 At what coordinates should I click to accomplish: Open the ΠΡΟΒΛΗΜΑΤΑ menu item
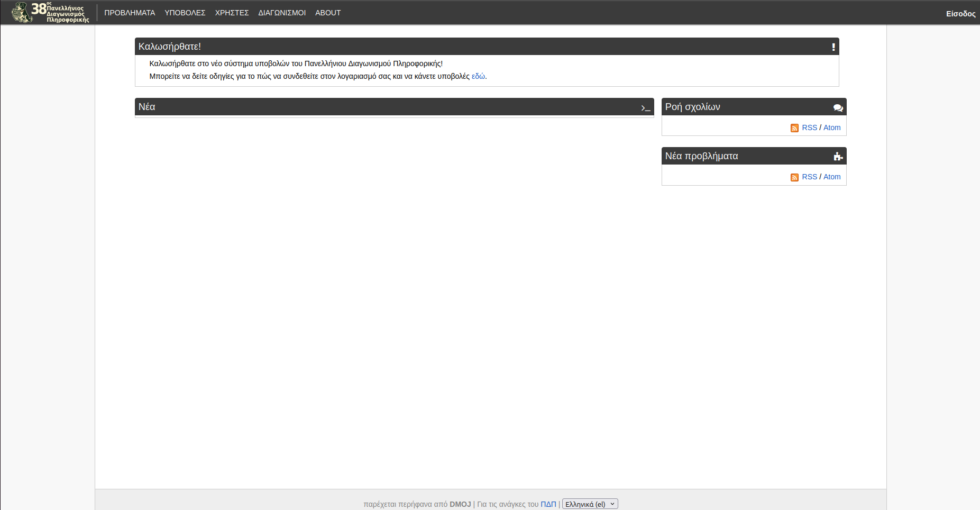(x=130, y=13)
